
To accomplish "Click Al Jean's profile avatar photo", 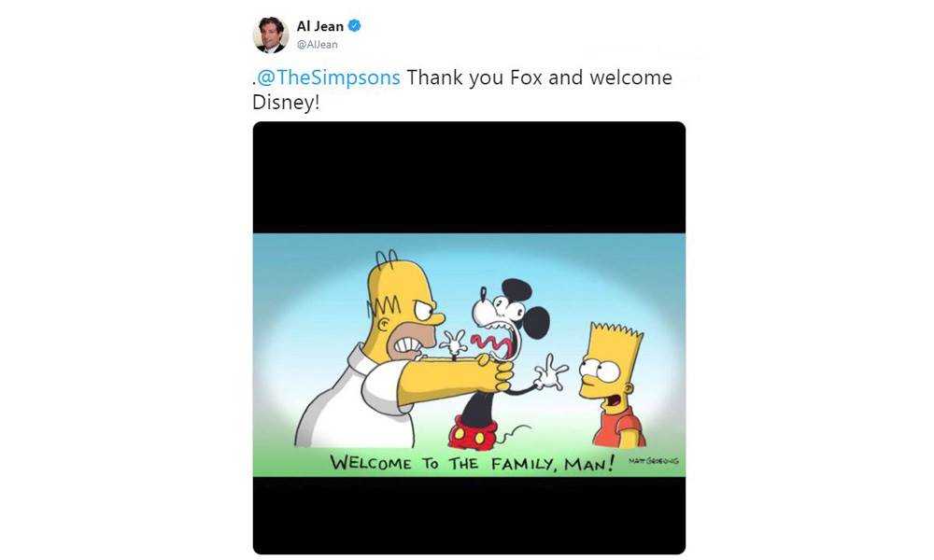I will click(271, 35).
